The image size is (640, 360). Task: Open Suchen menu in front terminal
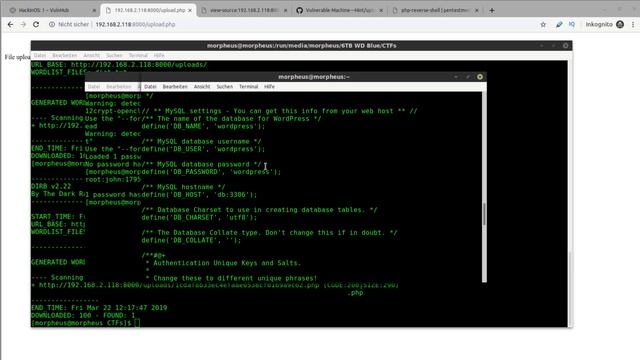(224, 87)
